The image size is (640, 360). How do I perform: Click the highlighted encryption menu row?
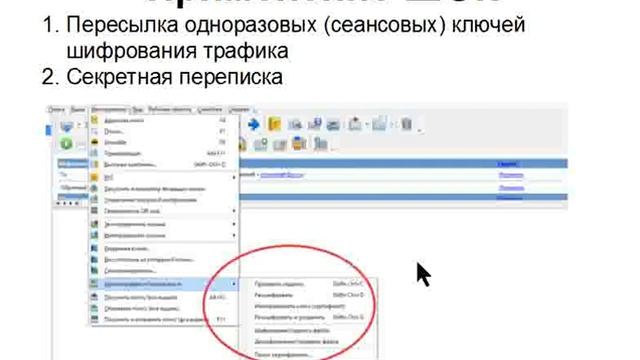[164, 284]
